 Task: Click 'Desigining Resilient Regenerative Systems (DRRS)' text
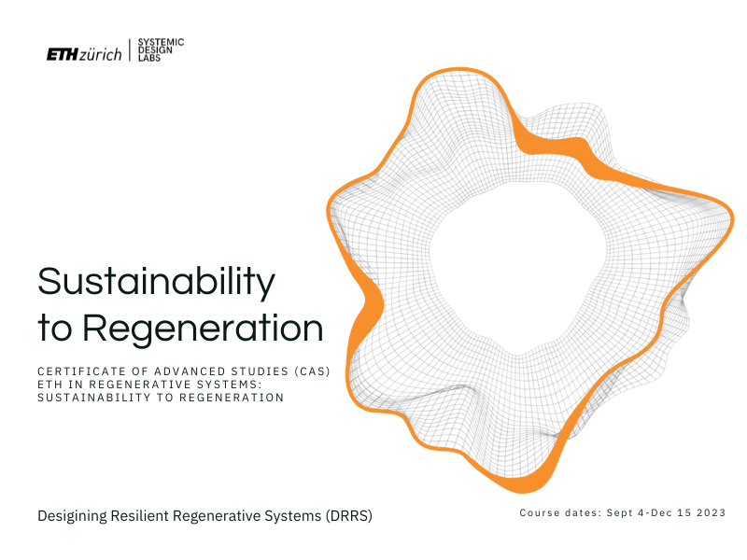pos(204,516)
